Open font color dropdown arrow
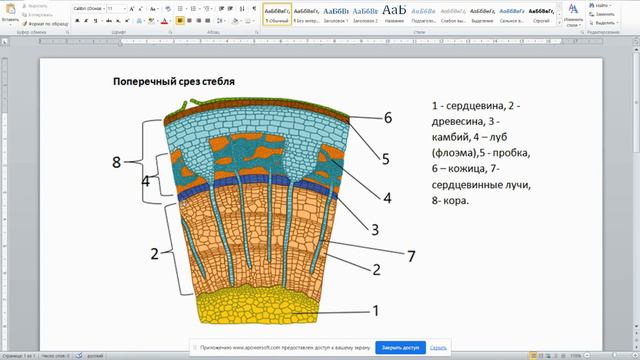This screenshot has height=360, width=640. coord(170,20)
